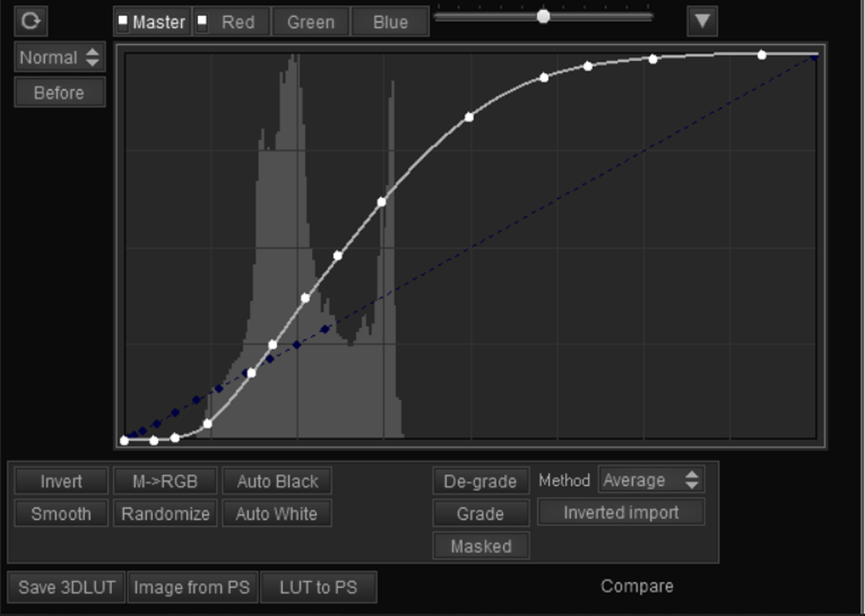The width and height of the screenshot is (865, 616).
Task: Click the Invert button
Action: (61, 481)
